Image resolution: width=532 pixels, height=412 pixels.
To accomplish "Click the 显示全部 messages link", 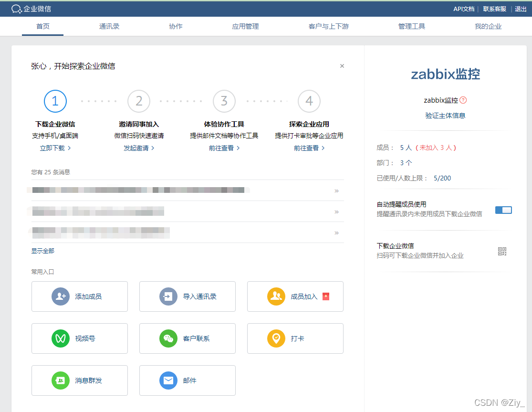I will tap(43, 251).
